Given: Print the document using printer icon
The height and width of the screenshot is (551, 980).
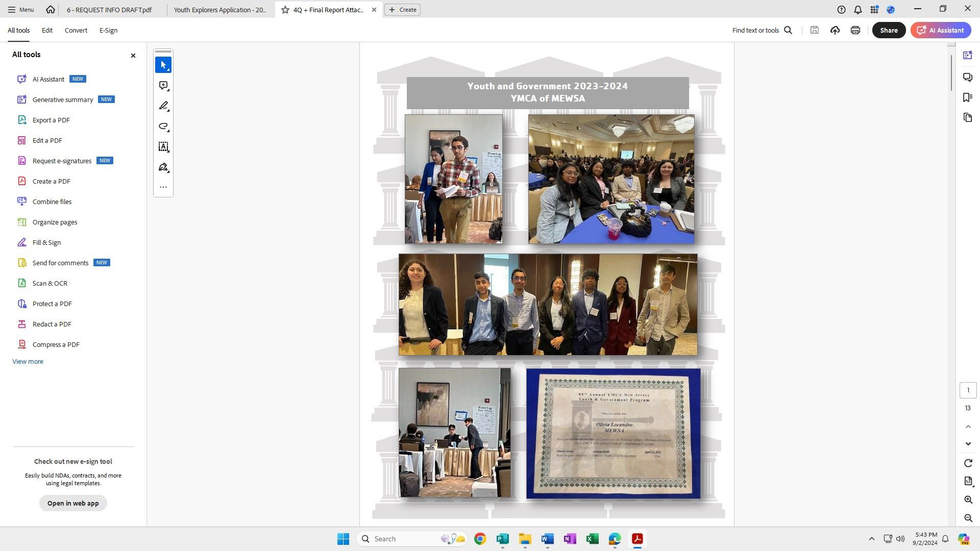Looking at the screenshot, I should point(855,30).
